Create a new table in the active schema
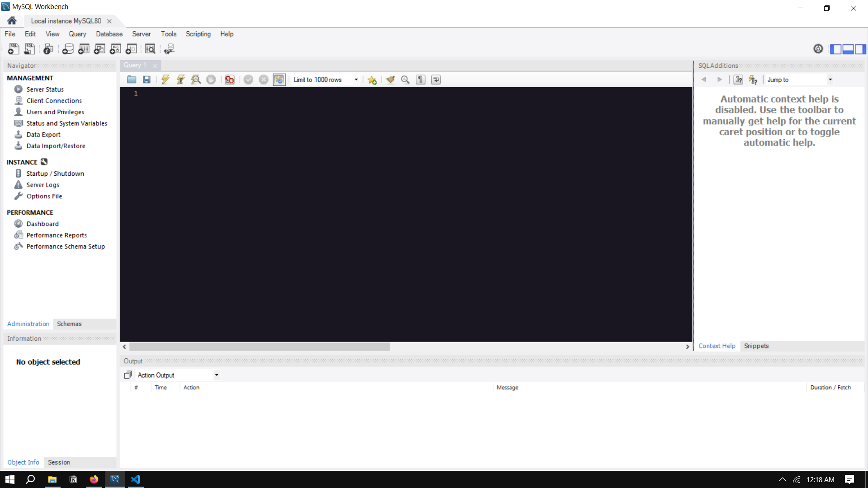This screenshot has width=868, height=488. click(x=83, y=49)
